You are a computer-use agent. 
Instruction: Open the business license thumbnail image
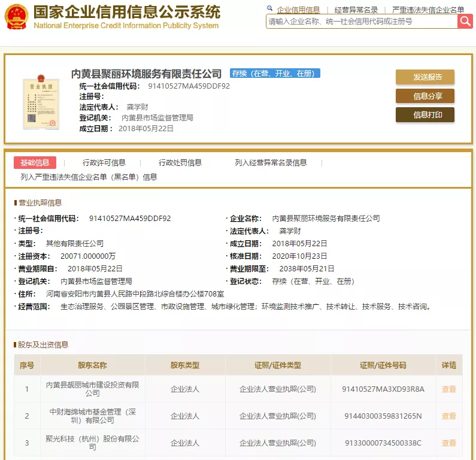pos(41,102)
